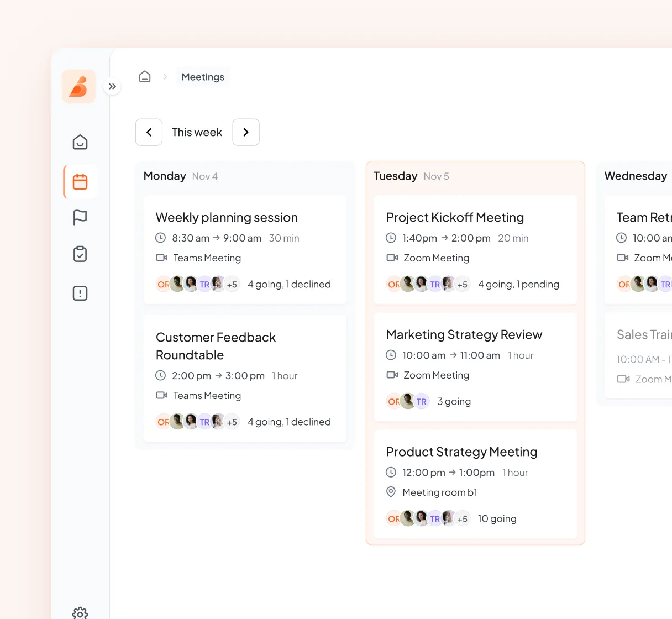
Task: Open settings gear at sidebar bottom
Action: [80, 612]
